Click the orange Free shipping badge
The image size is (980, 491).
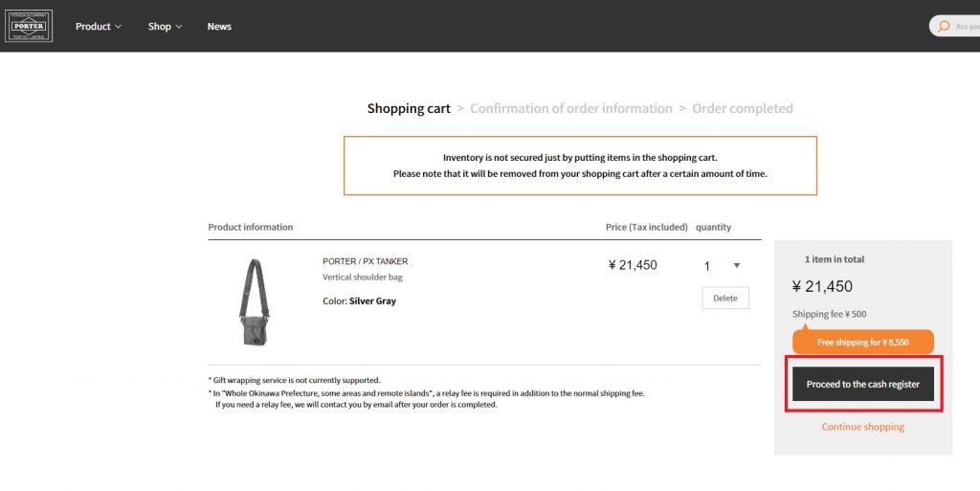coord(862,342)
